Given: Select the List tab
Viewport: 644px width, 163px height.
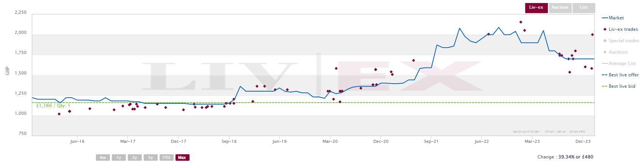Looking at the screenshot, I should 583,8.
